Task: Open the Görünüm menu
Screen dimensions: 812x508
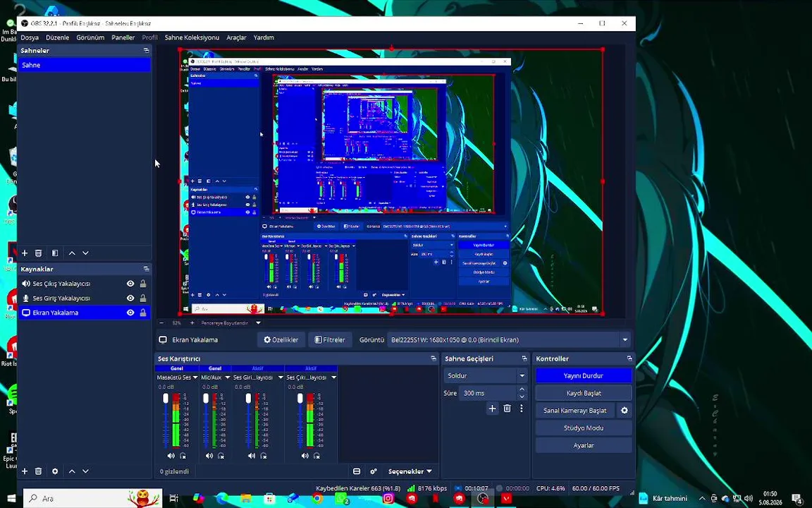Action: (x=90, y=37)
